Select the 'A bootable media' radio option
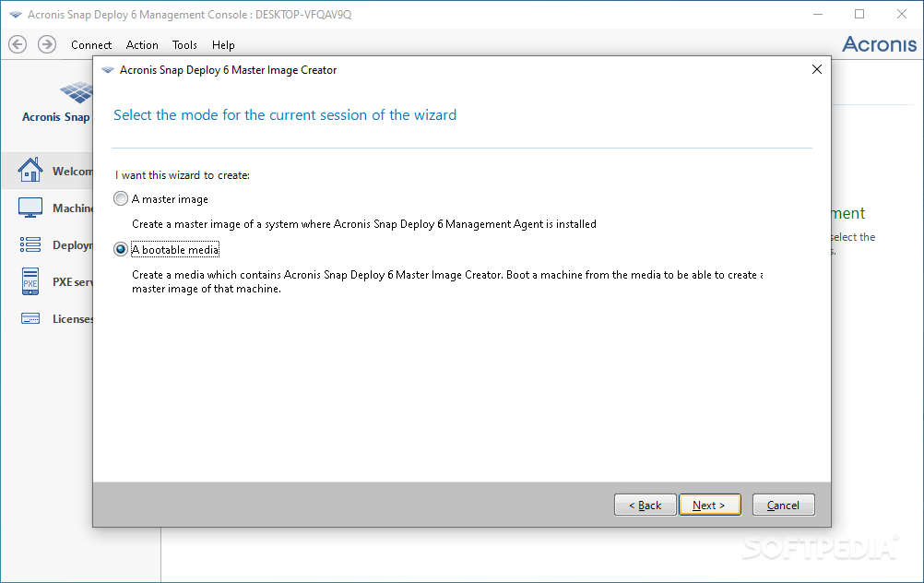 tap(121, 249)
